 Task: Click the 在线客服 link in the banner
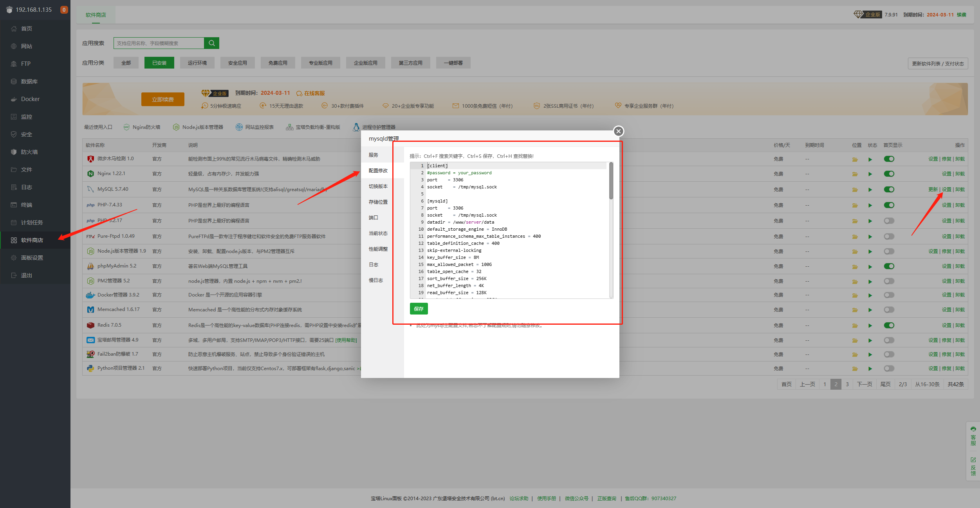310,93
